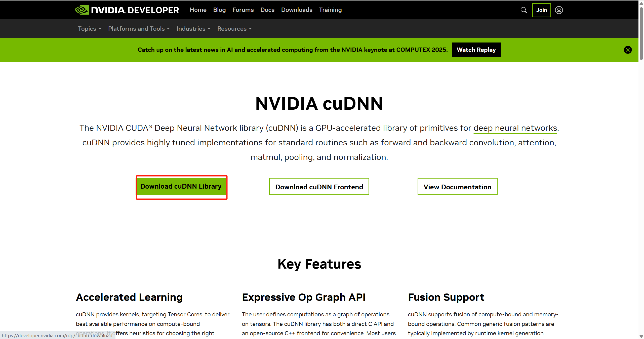
Task: Open the user account profile icon
Action: pyautogui.click(x=559, y=10)
